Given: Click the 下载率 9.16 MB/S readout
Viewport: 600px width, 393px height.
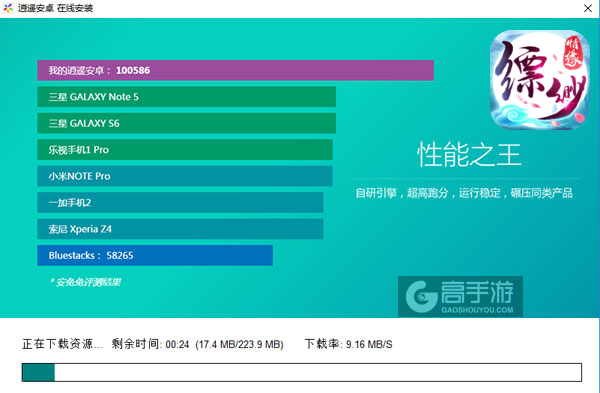Looking at the screenshot, I should tap(348, 344).
